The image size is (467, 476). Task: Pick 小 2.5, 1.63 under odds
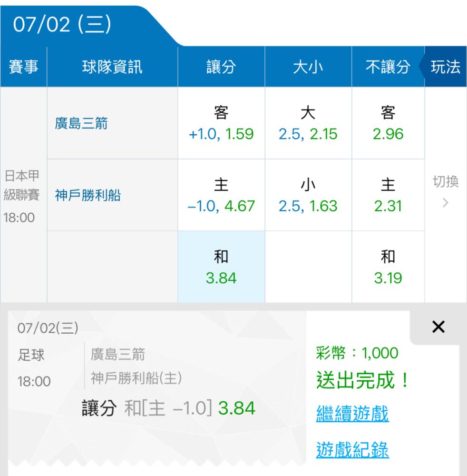click(308, 195)
